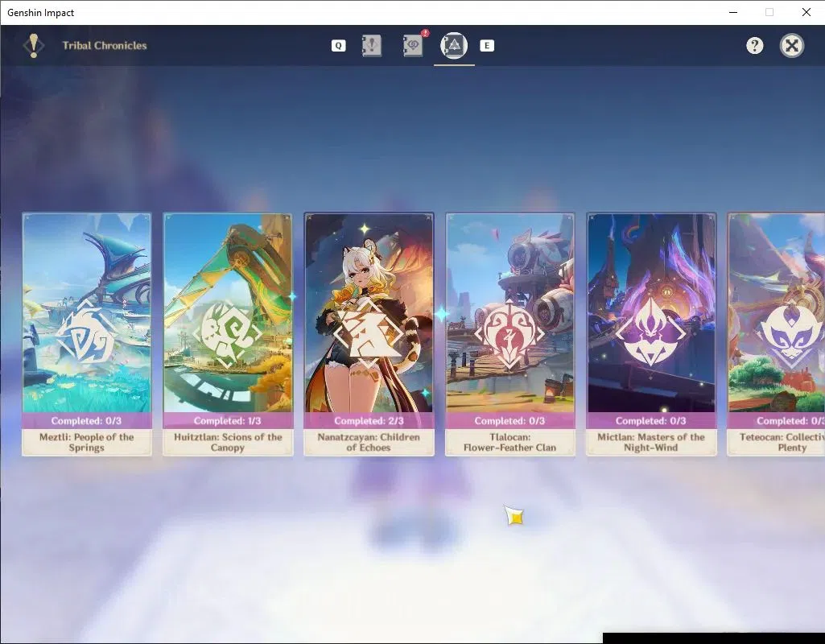The image size is (825, 644).
Task: Close the Tribal Chronicles screen
Action: click(x=791, y=46)
